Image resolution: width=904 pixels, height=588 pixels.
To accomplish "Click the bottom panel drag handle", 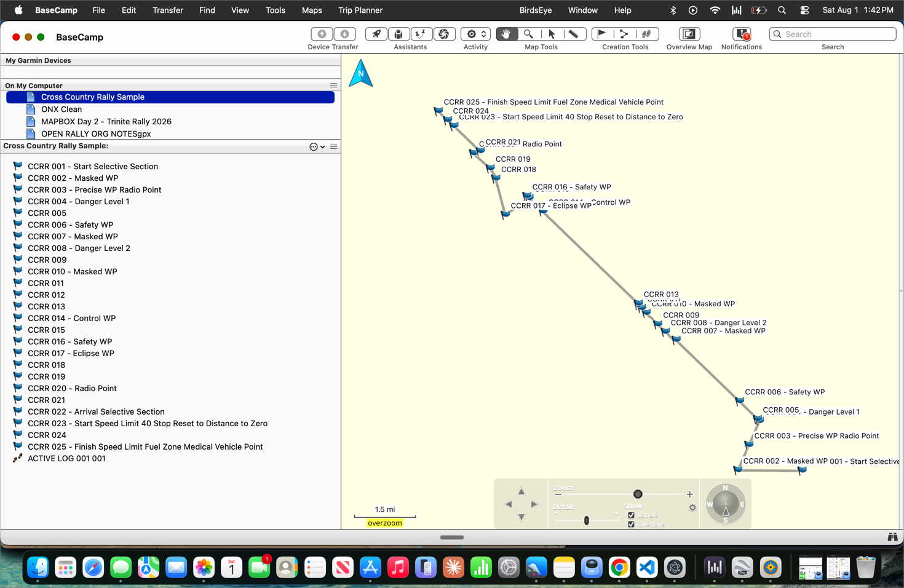I will pyautogui.click(x=452, y=537).
